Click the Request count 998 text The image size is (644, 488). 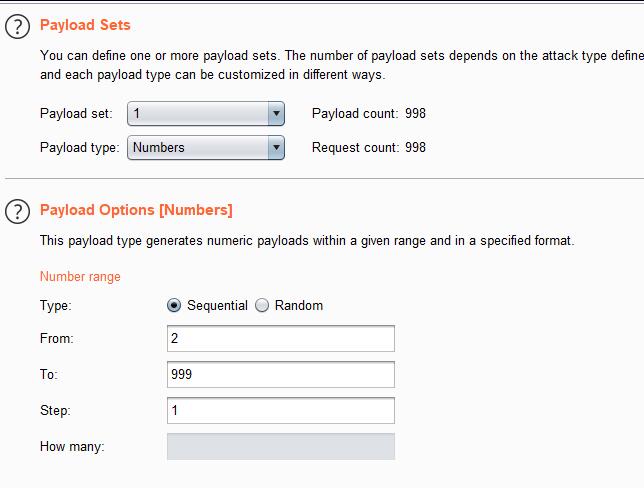point(369,148)
